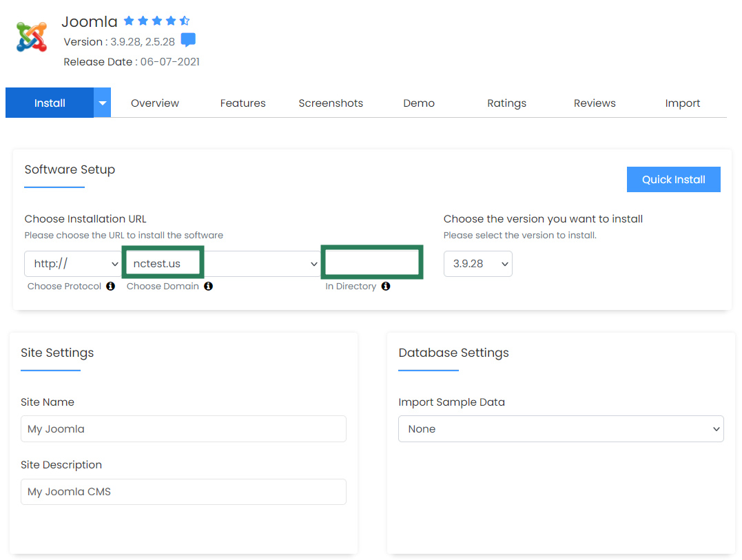This screenshot has width=742, height=560.
Task: Open the Choose Protocol info icon
Action: click(110, 286)
